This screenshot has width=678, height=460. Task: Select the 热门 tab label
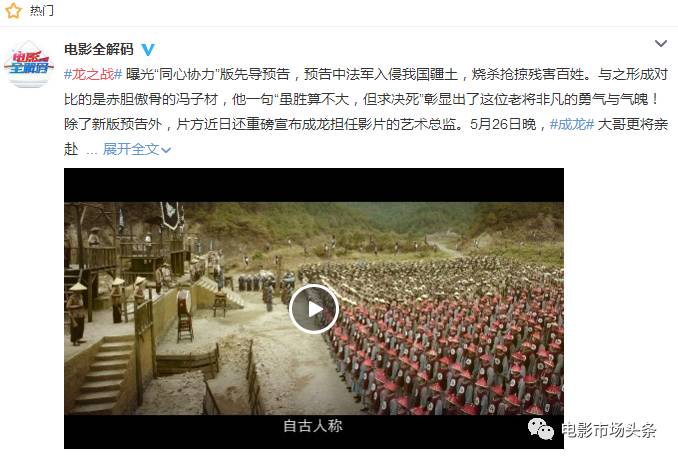(42, 10)
